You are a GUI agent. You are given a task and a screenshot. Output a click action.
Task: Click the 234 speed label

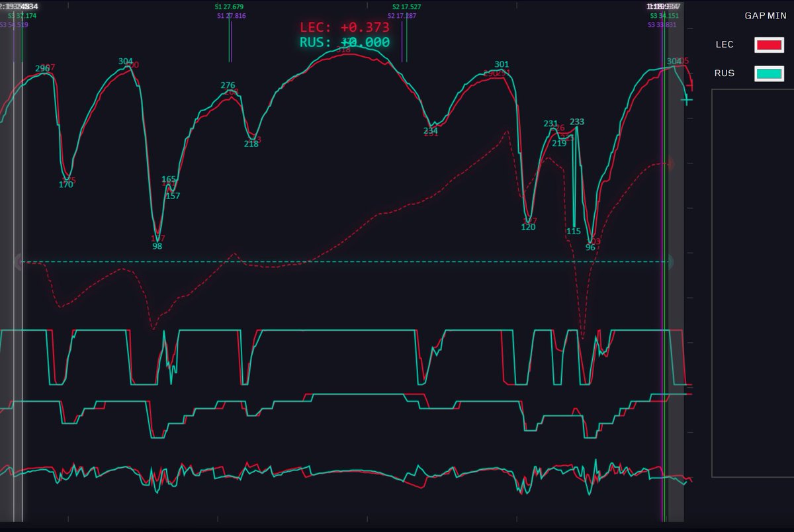point(431,131)
